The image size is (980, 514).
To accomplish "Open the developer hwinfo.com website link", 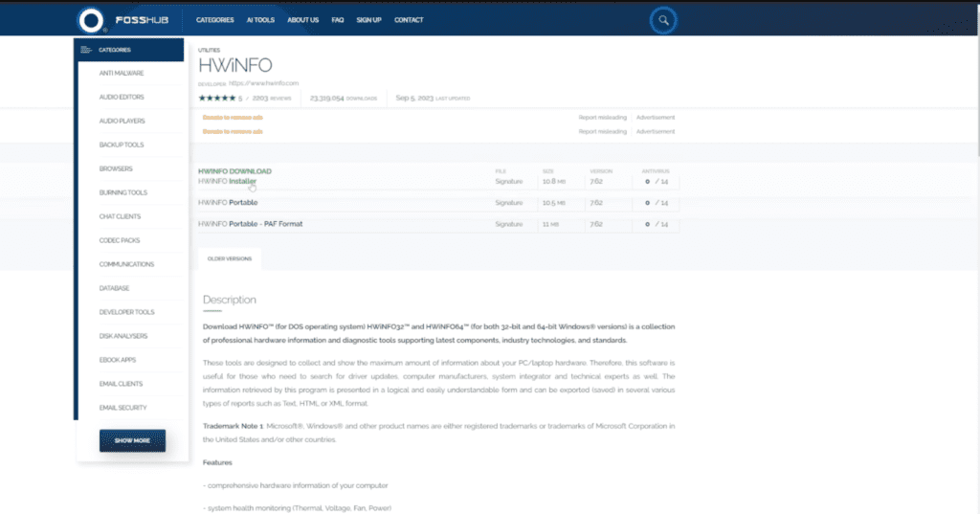I will click(263, 83).
